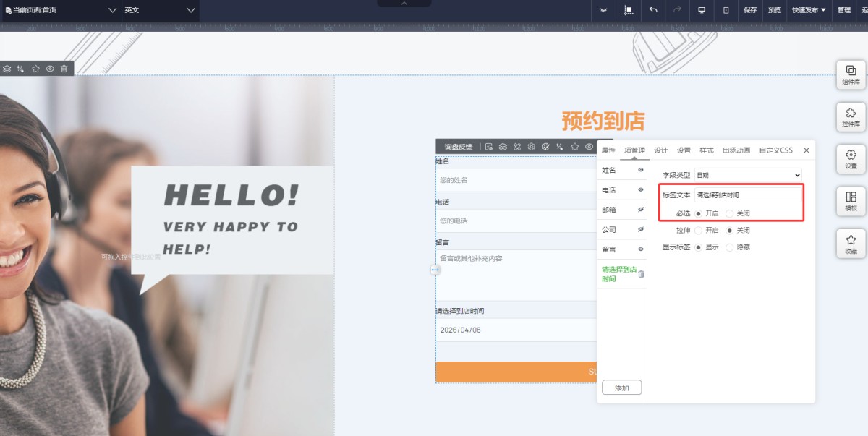Click the redo arrow in the top bar
This screenshot has height=436, width=868.
coord(677,10)
